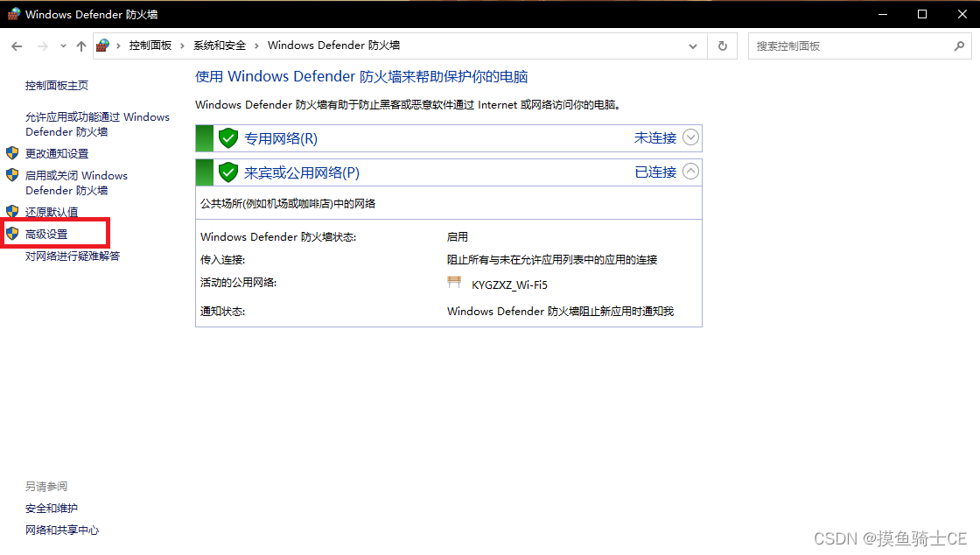980x555 pixels.
Task: Click shield icon beside 更改通知设置
Action: pyautogui.click(x=12, y=153)
